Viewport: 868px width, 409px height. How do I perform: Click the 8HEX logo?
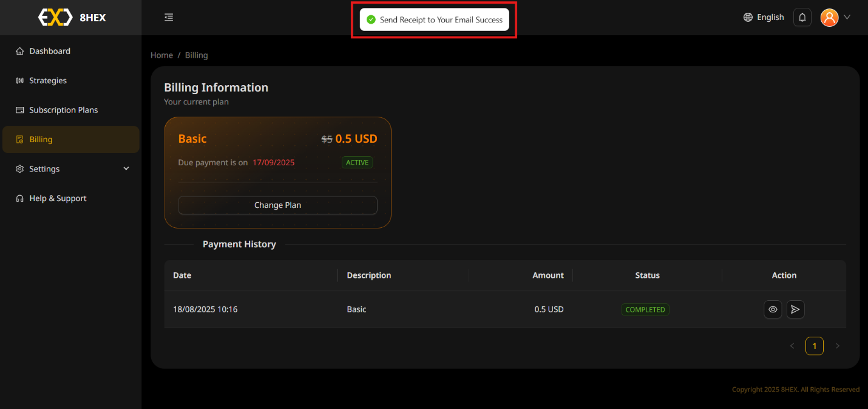tap(72, 18)
